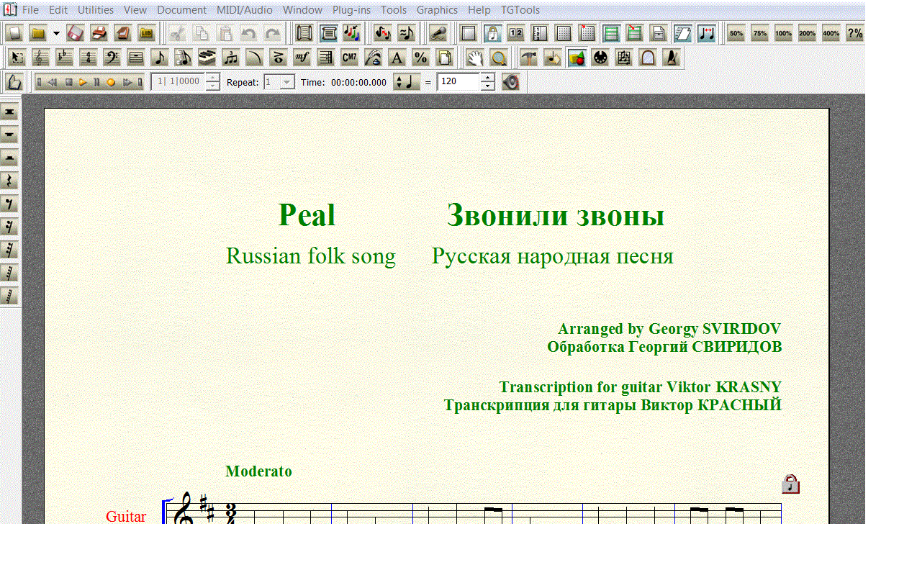Open the Utilities menu
The image size is (917, 588).
tap(96, 10)
